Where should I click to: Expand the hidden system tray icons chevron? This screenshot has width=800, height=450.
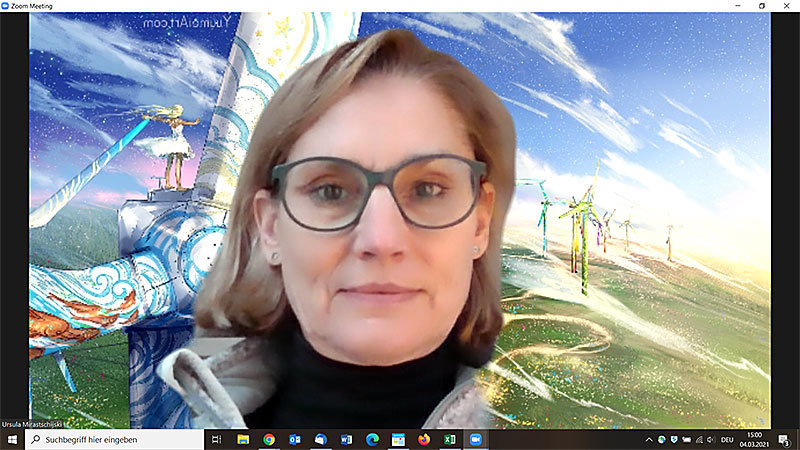coord(649,439)
